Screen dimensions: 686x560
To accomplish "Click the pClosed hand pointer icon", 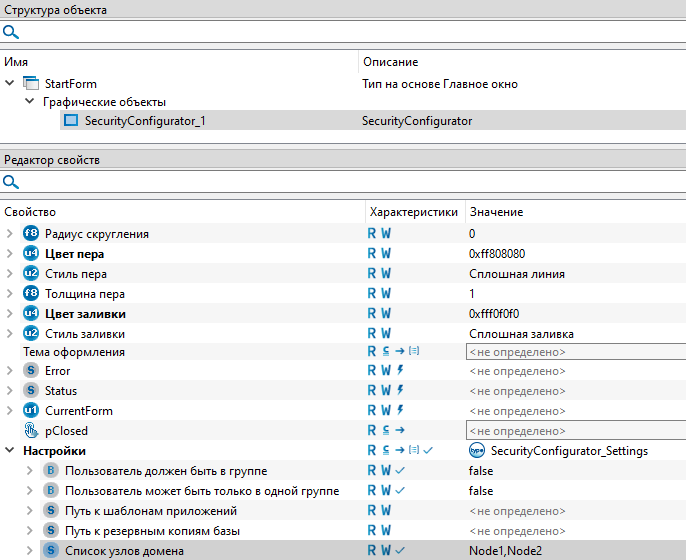I will (x=30, y=431).
